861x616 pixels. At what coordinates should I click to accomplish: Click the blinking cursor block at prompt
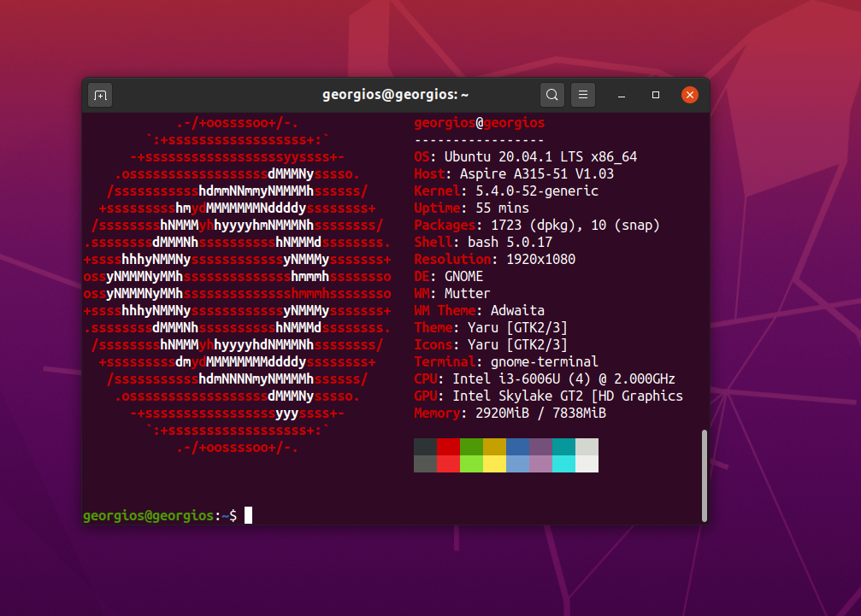click(x=248, y=515)
